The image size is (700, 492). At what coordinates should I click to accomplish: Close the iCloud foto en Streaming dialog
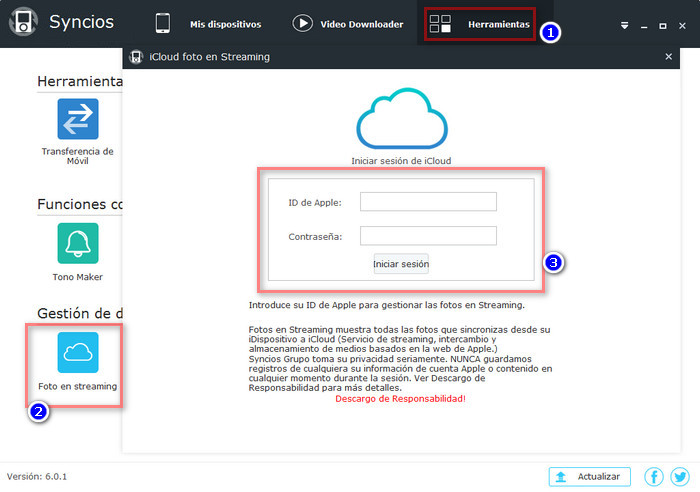click(x=669, y=58)
